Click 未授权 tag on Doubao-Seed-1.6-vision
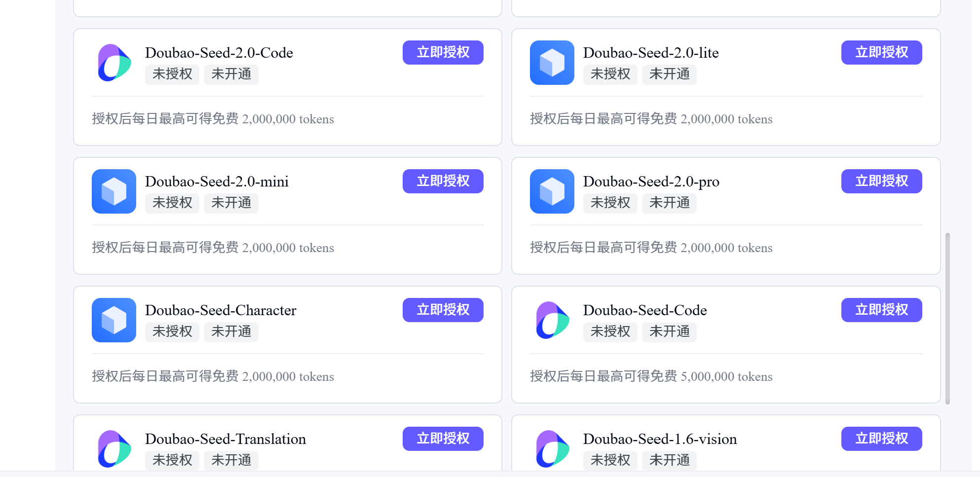 click(610, 461)
